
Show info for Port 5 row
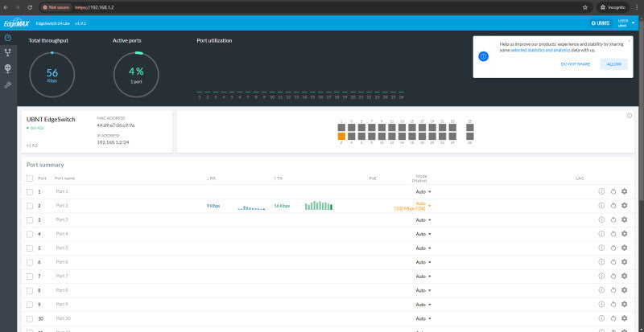click(601, 248)
